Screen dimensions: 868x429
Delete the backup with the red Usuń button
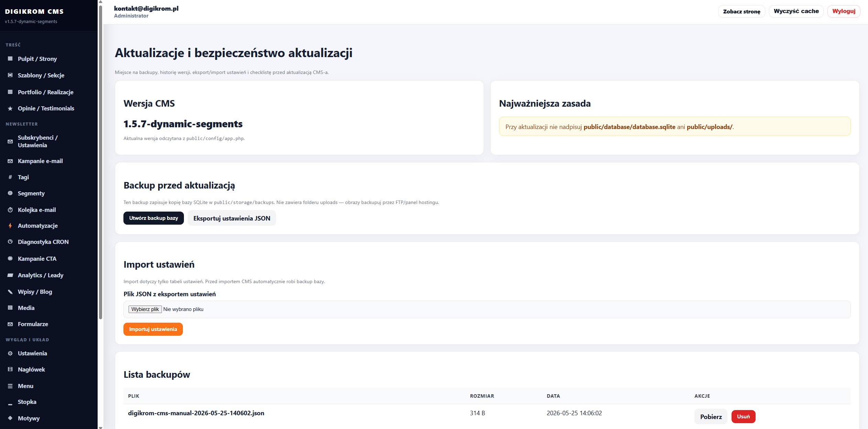(x=743, y=417)
